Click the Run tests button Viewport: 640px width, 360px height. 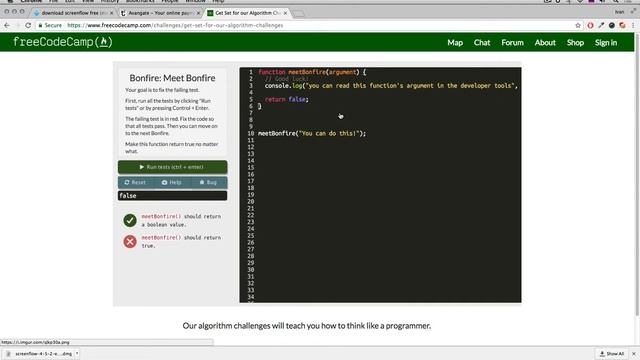point(172,167)
